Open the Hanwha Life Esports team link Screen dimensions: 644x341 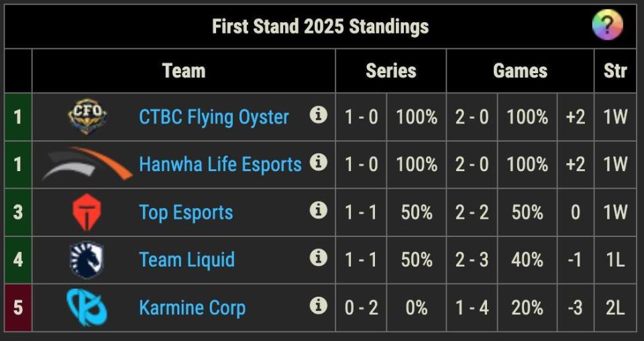(x=220, y=164)
